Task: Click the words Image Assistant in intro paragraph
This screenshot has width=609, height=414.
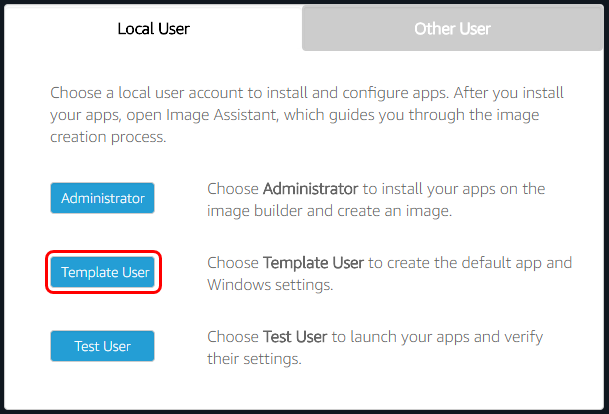Action: tap(222, 115)
